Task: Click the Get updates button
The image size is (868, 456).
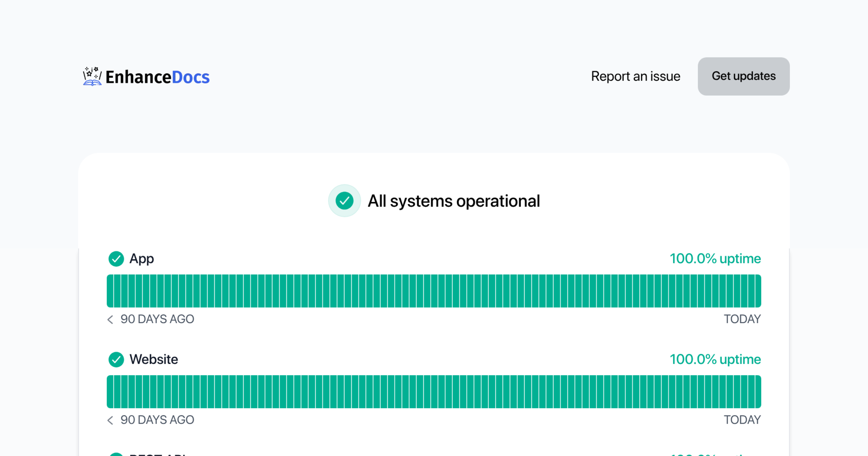Action: [744, 76]
